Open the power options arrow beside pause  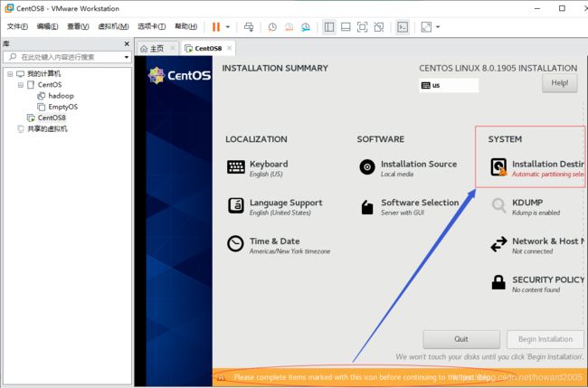click(228, 26)
